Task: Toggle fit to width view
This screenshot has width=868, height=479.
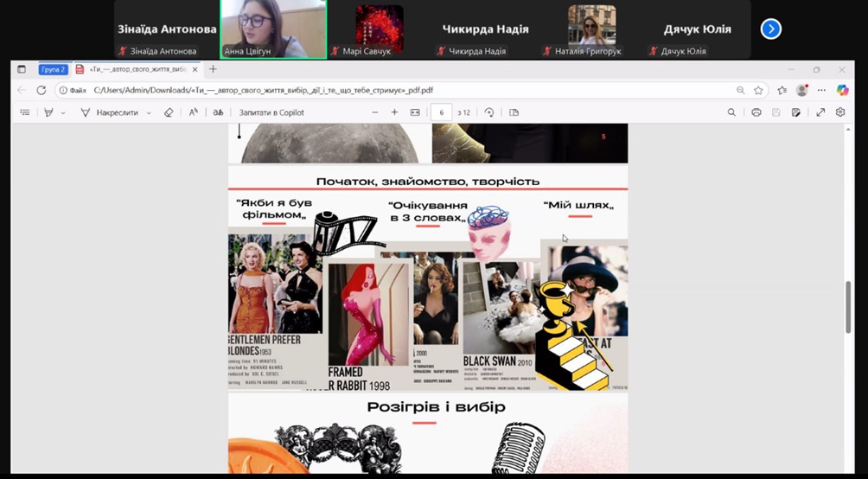Action: point(415,112)
